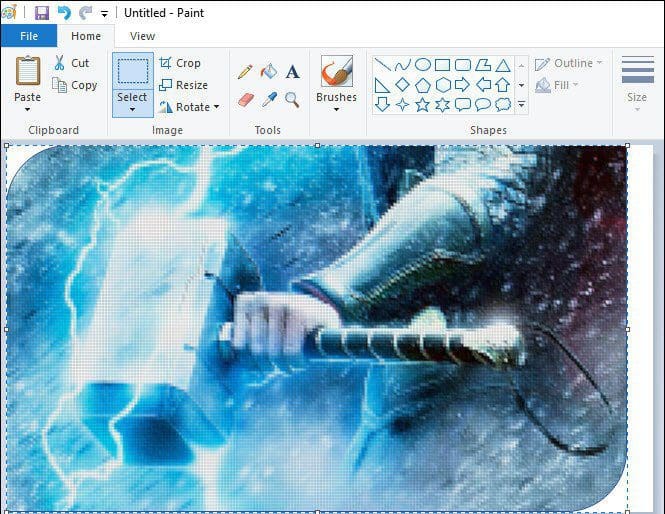Screen dimensions: 665x514
Task: Select the Fill with color bucket
Action: 269,72
